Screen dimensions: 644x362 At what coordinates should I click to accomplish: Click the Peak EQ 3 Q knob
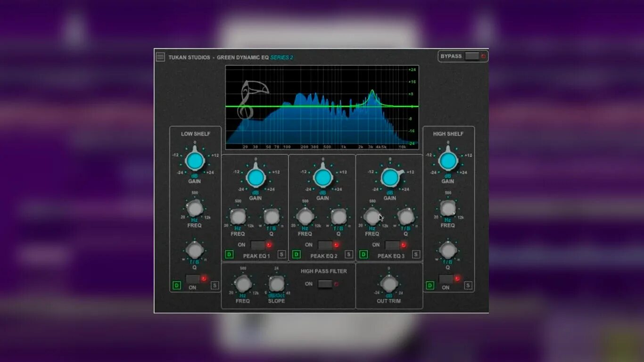click(406, 217)
